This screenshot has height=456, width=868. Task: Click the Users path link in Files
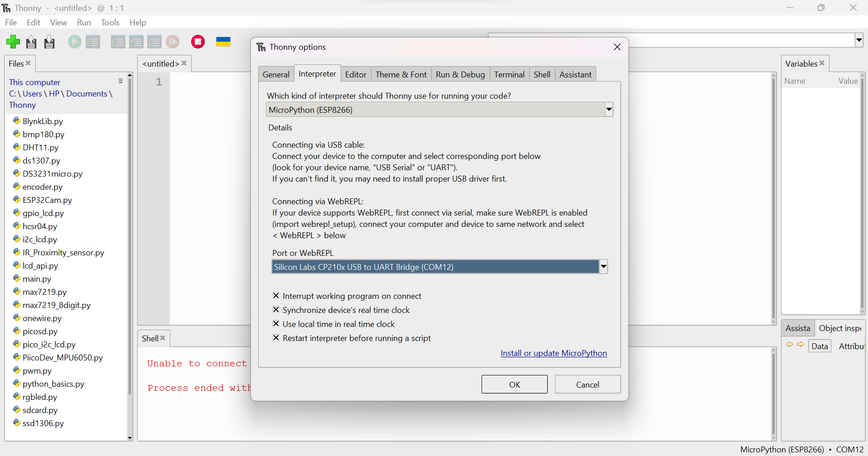pos(33,94)
